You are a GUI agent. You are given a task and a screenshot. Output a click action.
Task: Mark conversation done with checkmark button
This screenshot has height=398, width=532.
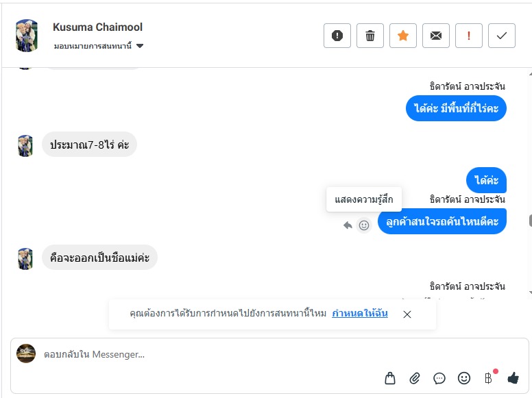[502, 36]
